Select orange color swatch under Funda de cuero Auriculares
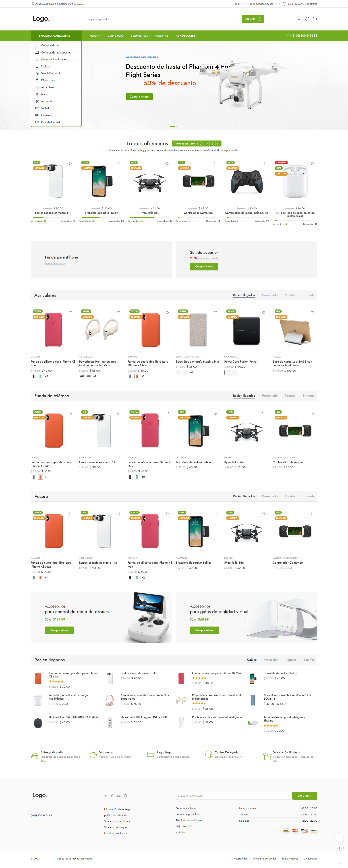This screenshot has width=348, height=868. tap(137, 376)
